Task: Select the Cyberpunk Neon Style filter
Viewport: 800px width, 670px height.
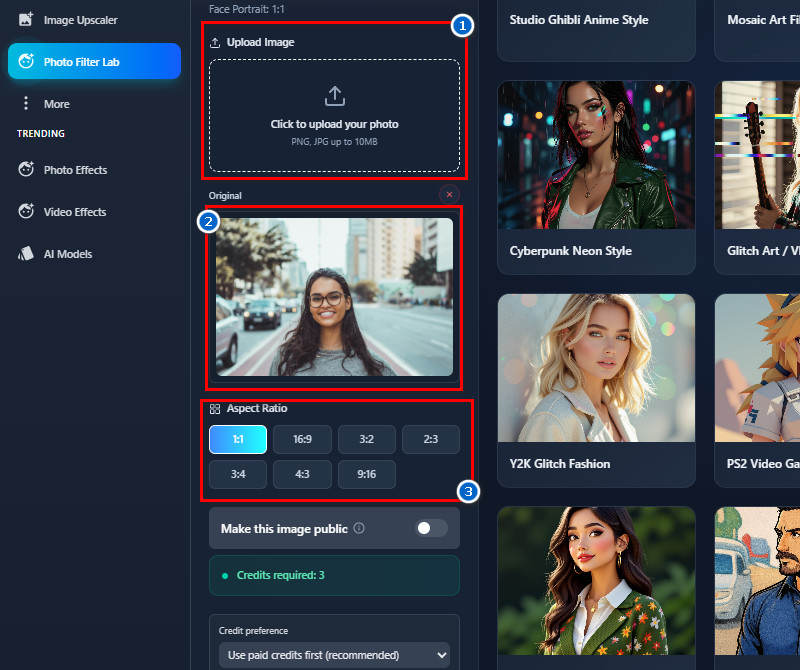Action: click(596, 177)
